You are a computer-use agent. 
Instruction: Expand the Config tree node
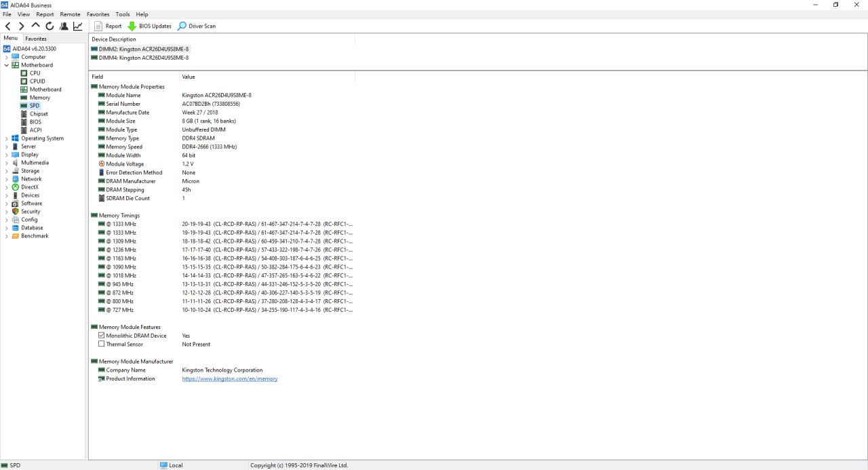7,220
